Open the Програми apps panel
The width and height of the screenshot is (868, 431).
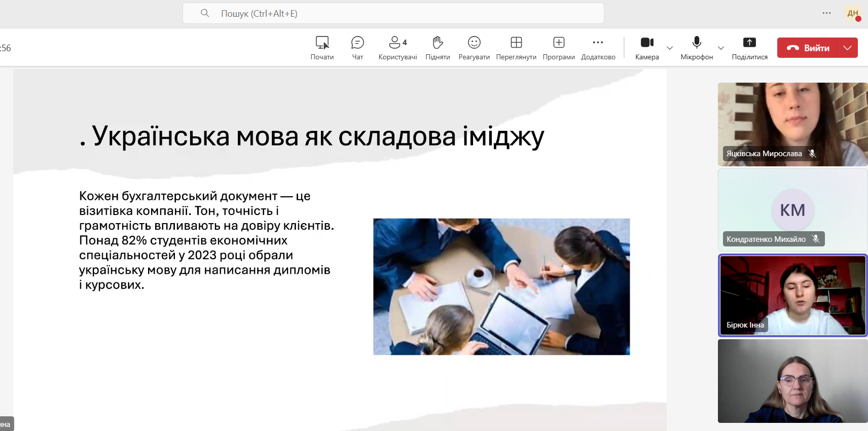559,48
